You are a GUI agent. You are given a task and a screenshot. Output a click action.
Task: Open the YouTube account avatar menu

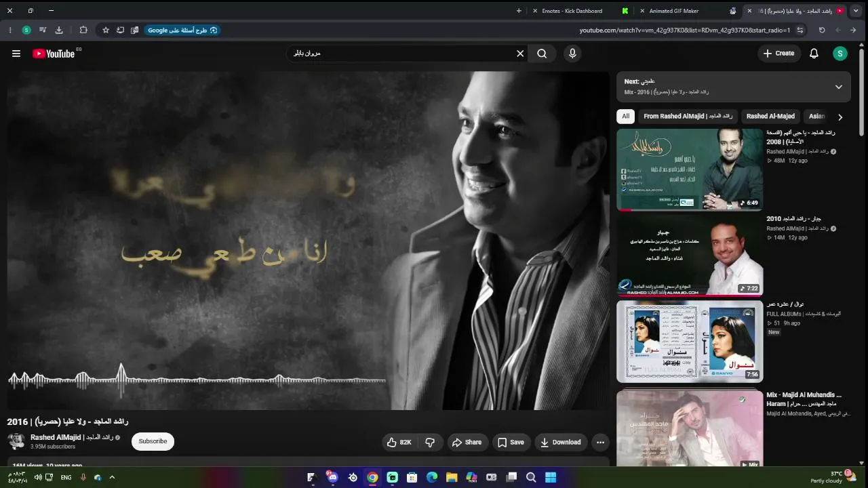click(x=840, y=54)
